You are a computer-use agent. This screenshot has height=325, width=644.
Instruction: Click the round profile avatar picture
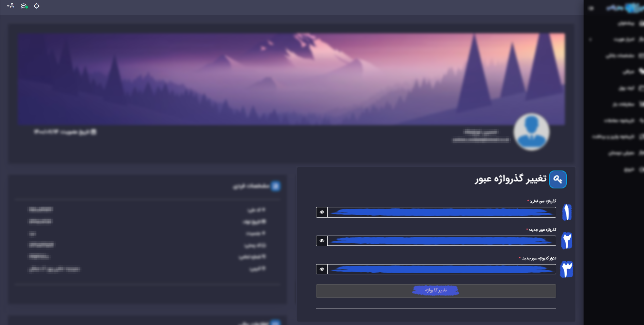(x=531, y=132)
